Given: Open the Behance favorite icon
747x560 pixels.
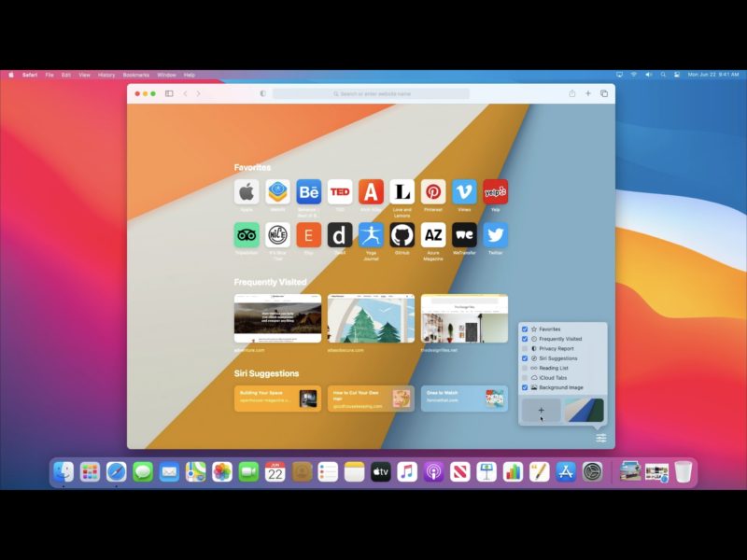Looking at the screenshot, I should coord(309,192).
